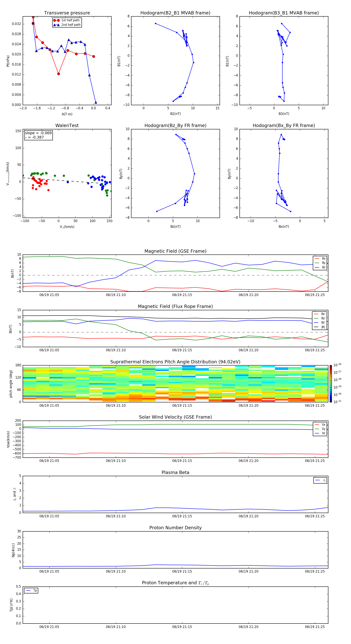
Task: Select "Bx" in the GSE Frame legend
Action: click(x=320, y=259)
